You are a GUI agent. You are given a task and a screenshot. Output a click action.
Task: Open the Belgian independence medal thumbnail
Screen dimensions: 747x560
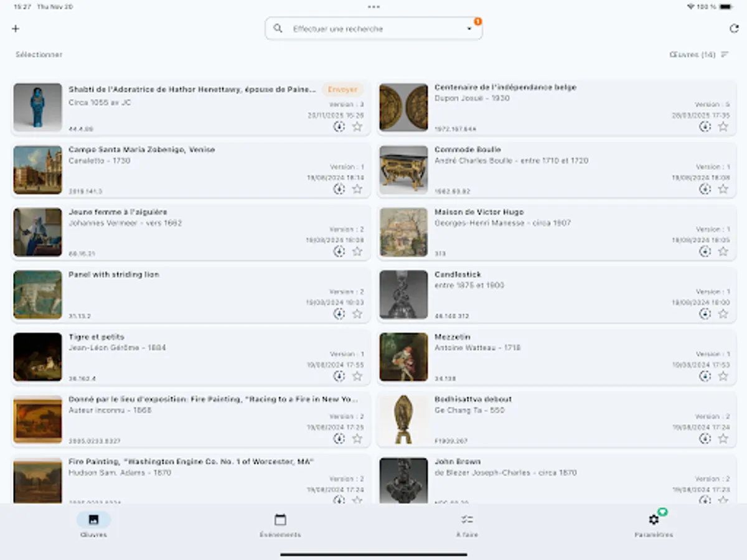[x=404, y=108]
